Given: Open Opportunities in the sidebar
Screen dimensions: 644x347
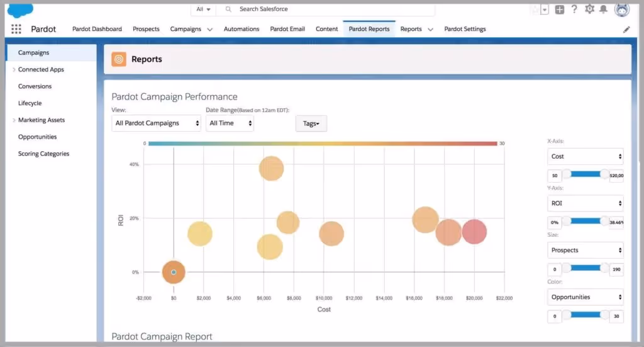Looking at the screenshot, I should [x=37, y=137].
